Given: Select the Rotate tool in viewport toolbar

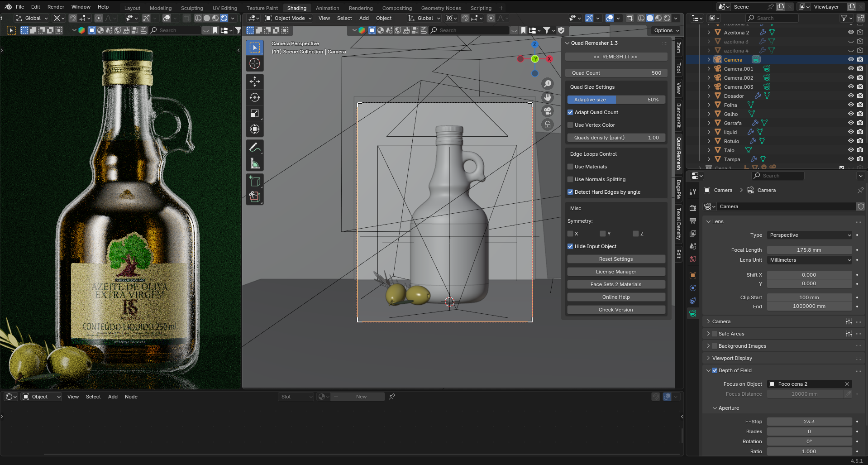Looking at the screenshot, I should 255,97.
